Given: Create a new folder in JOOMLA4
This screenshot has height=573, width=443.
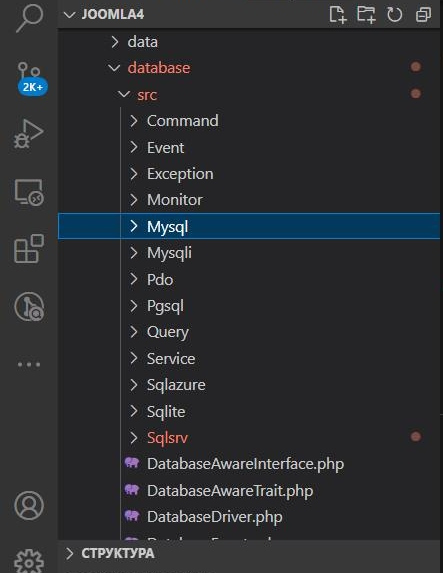Looking at the screenshot, I should [366, 15].
